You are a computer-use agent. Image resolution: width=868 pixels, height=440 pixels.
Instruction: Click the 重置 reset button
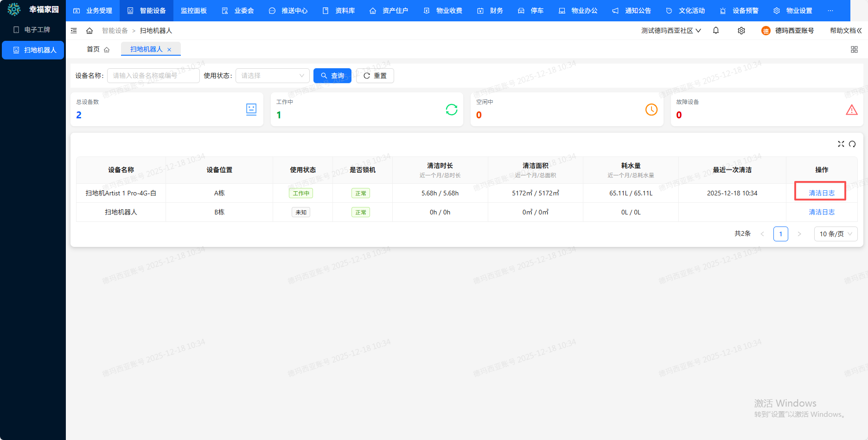tap(375, 76)
